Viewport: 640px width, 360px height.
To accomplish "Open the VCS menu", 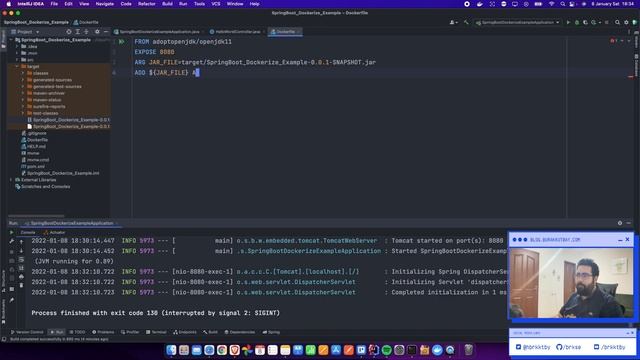I will (216, 4).
